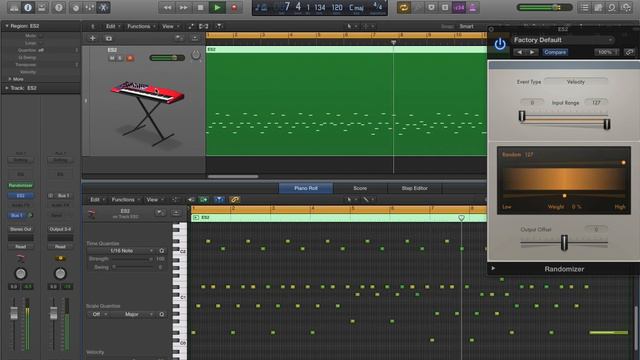Toggle the purple Count-in button
The width and height of the screenshot is (640, 360).
click(x=459, y=7)
